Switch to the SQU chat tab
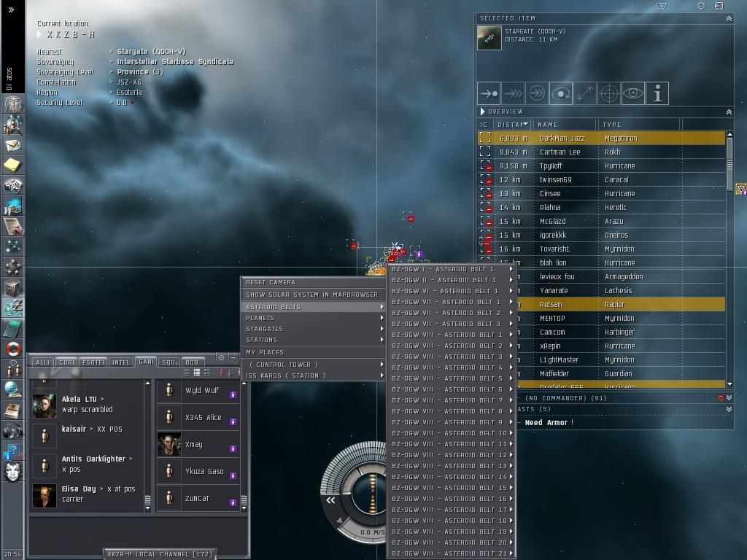747x560 pixels. click(169, 362)
